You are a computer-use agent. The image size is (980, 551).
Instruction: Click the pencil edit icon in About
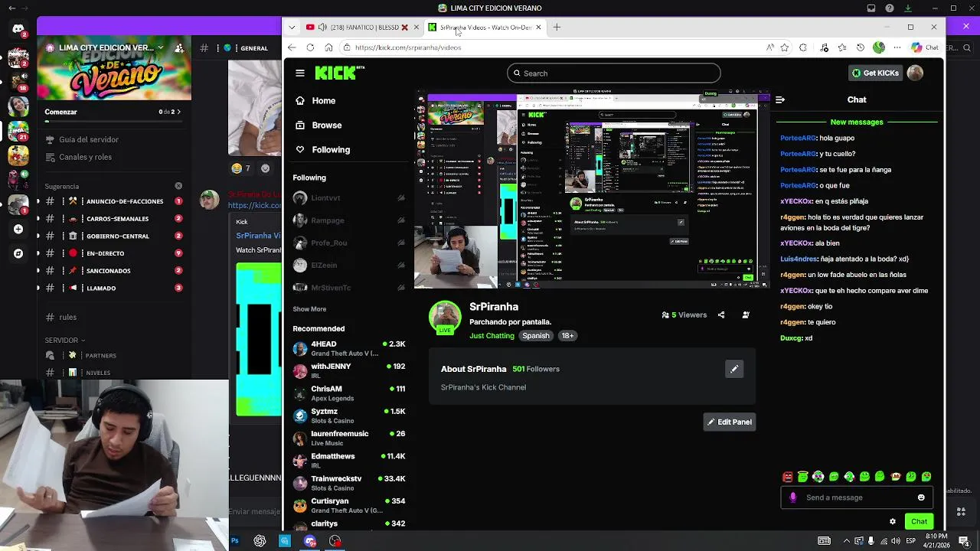click(734, 370)
